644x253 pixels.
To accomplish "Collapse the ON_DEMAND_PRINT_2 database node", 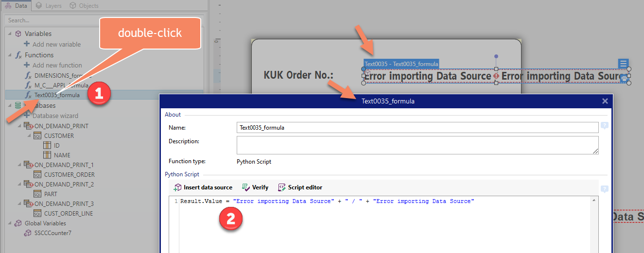I will tap(20, 184).
